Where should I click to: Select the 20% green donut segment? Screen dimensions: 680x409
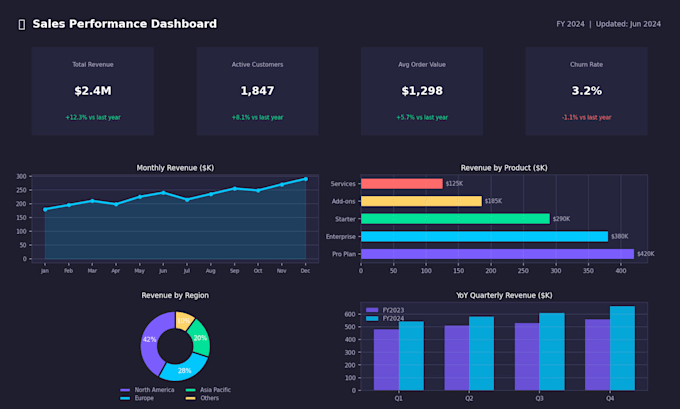(x=201, y=338)
